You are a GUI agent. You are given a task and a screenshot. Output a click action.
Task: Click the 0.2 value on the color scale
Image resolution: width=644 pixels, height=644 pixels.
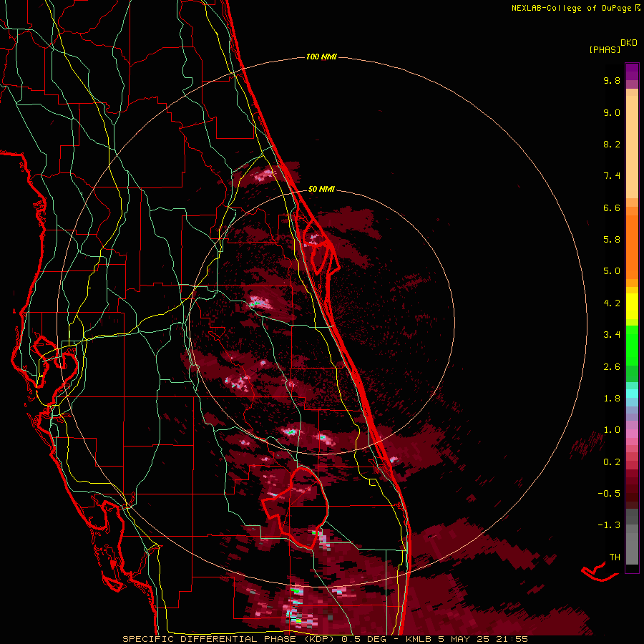pos(612,462)
